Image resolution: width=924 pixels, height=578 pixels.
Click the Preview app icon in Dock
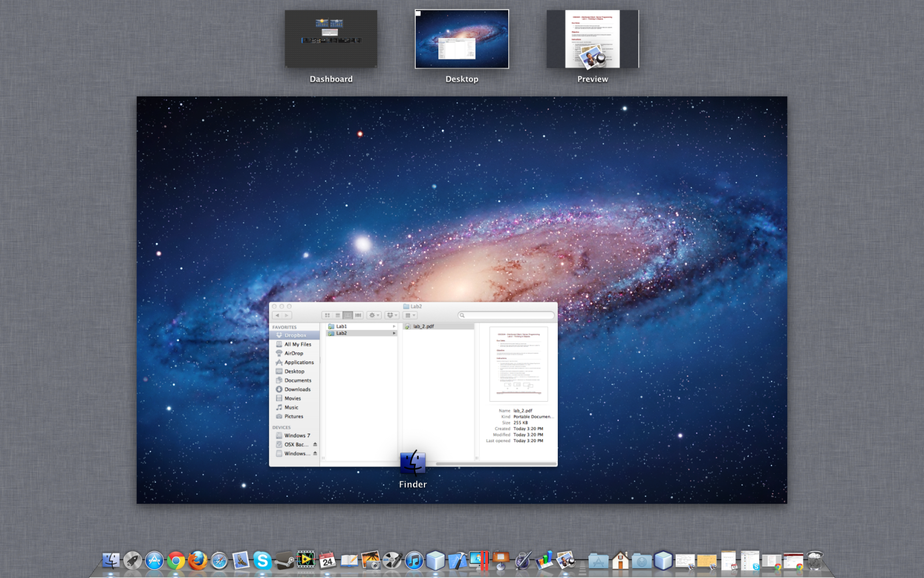tap(565, 560)
